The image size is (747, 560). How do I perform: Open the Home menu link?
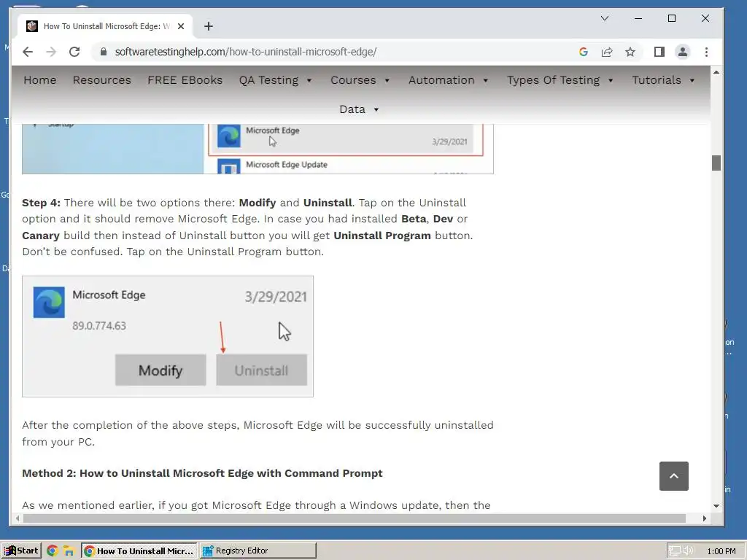coord(40,80)
